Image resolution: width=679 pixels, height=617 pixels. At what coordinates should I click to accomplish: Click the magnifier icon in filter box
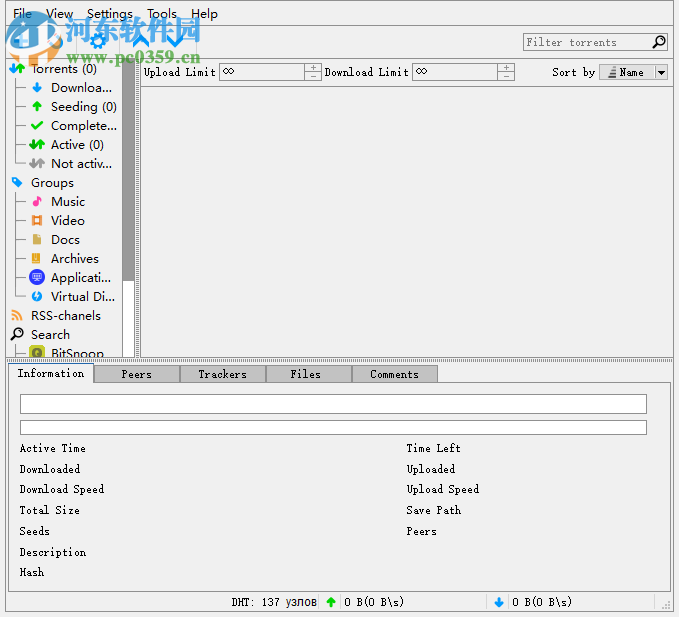(659, 42)
